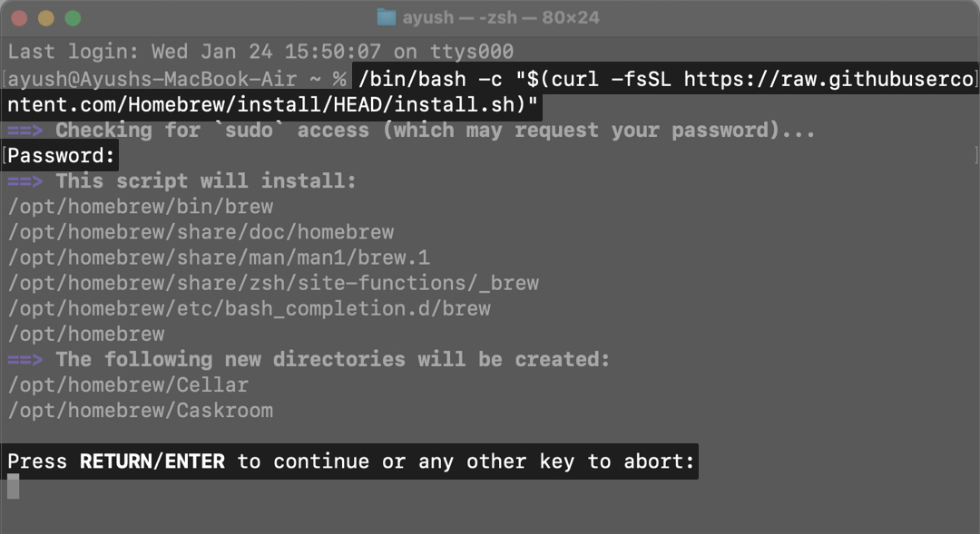Click the "Last login" line at top
The width and height of the screenshot is (980, 534).
(260, 52)
